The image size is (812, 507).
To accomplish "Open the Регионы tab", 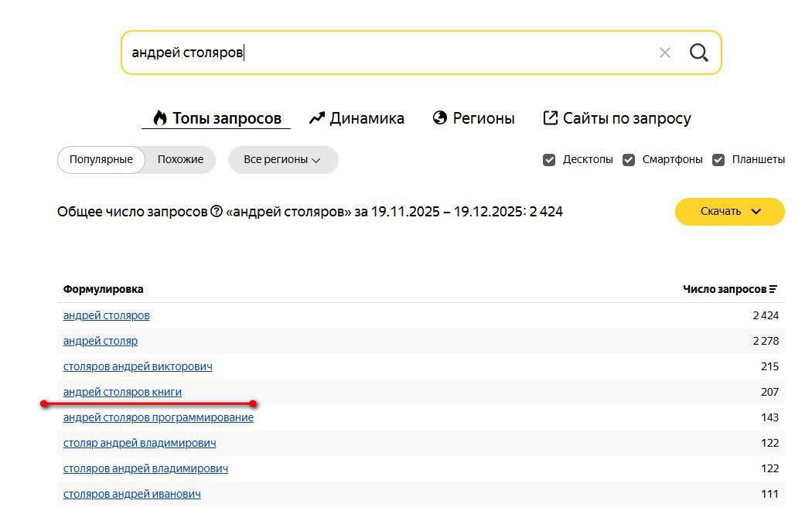I will pyautogui.click(x=473, y=118).
